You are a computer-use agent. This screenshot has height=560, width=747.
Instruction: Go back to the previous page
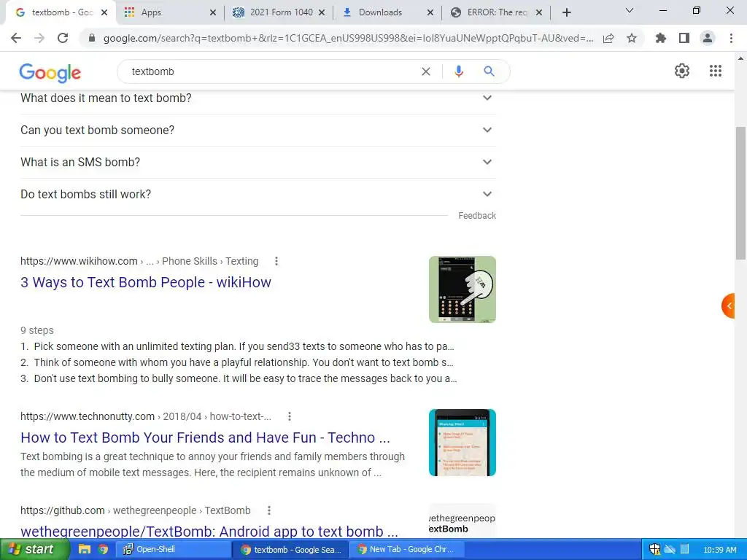tap(16, 38)
